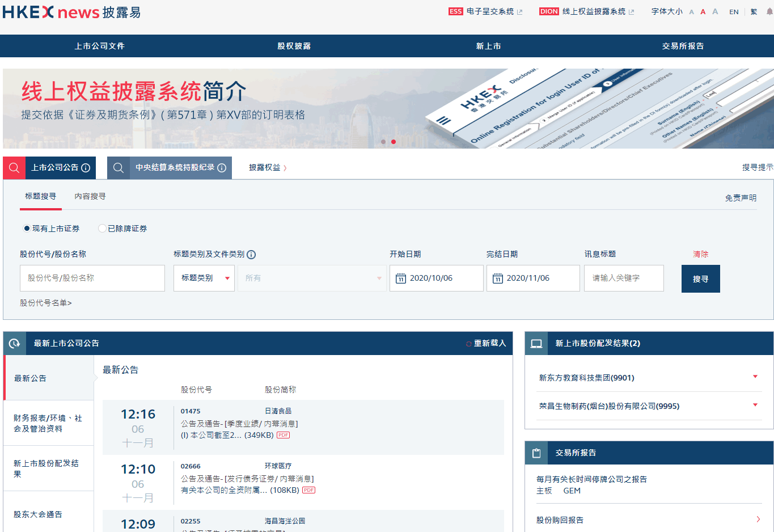
Task: Click end date field 2020/11/06
Action: 533,278
